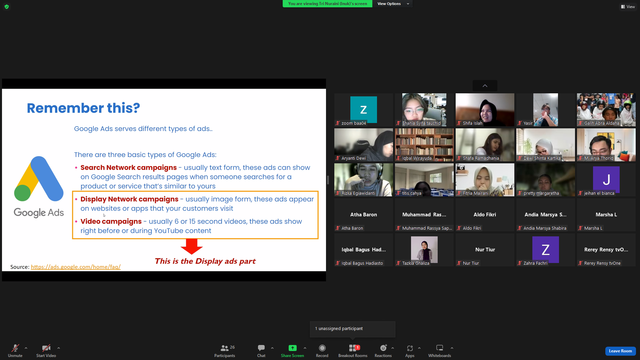The height and width of the screenshot is (360, 640).
Task: Select Aryanti Dewi's video tile
Action: pos(364,144)
